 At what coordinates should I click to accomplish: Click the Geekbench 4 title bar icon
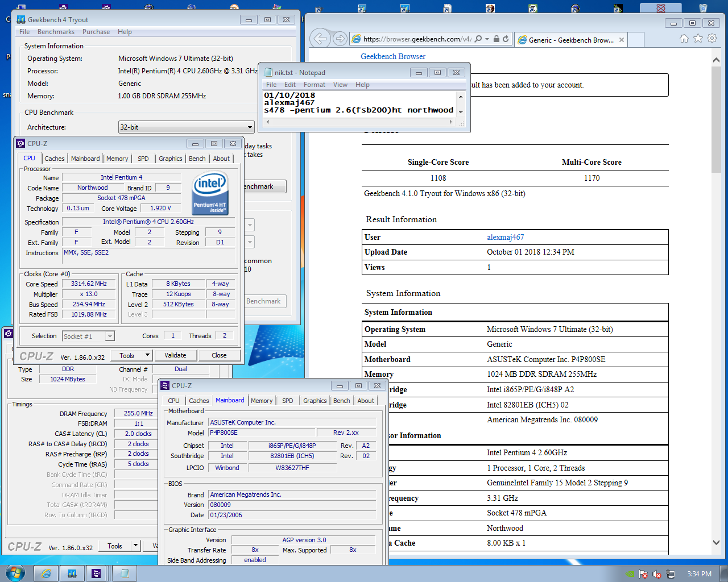tap(21, 19)
